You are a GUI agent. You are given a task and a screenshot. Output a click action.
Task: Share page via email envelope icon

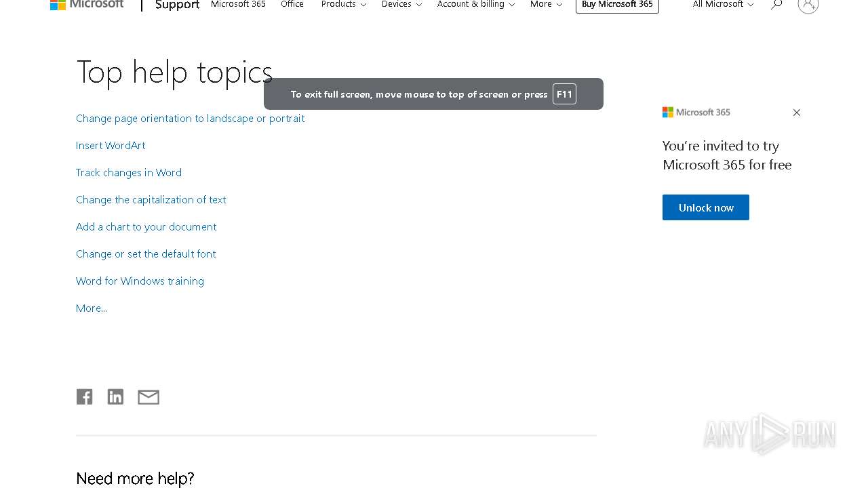[x=149, y=397]
